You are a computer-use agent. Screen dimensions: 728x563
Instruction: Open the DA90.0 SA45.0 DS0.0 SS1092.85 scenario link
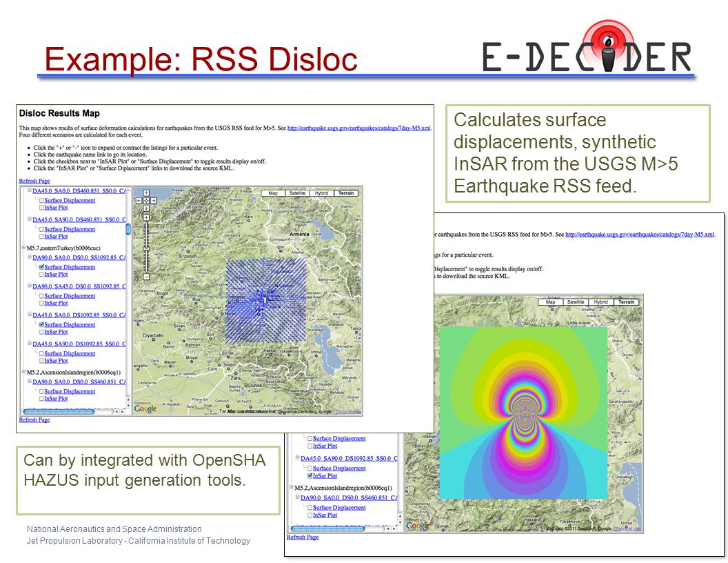tap(79, 286)
